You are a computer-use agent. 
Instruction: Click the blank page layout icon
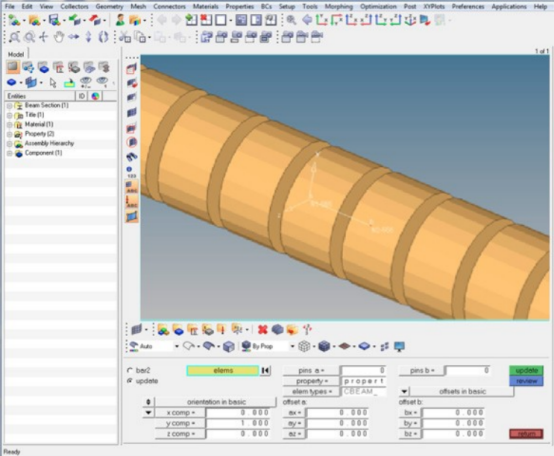[221, 20]
